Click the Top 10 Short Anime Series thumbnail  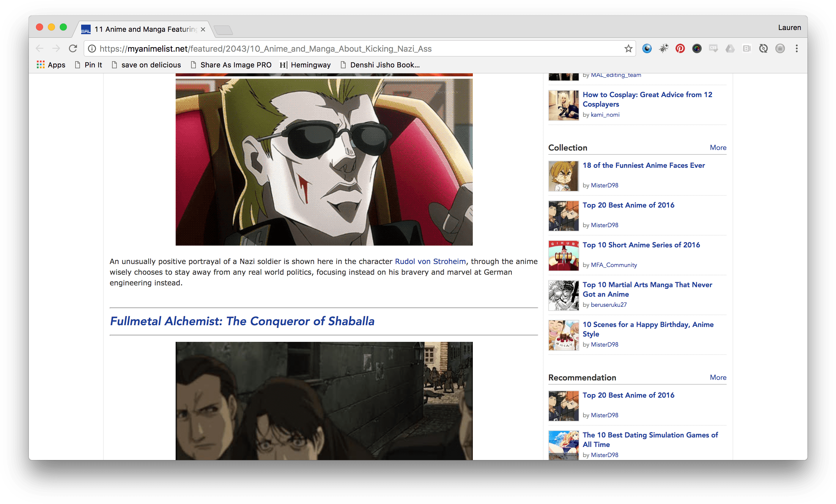coord(563,255)
